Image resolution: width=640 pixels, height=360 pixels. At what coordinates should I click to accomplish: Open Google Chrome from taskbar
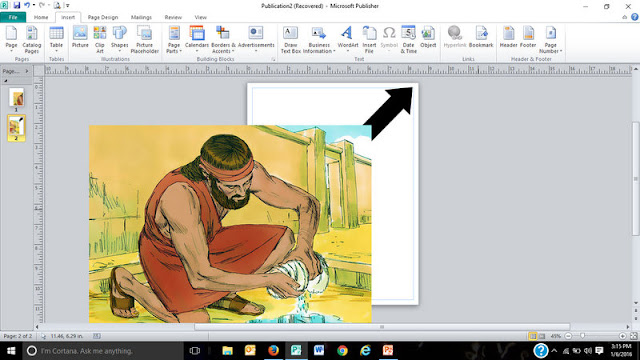342,351
